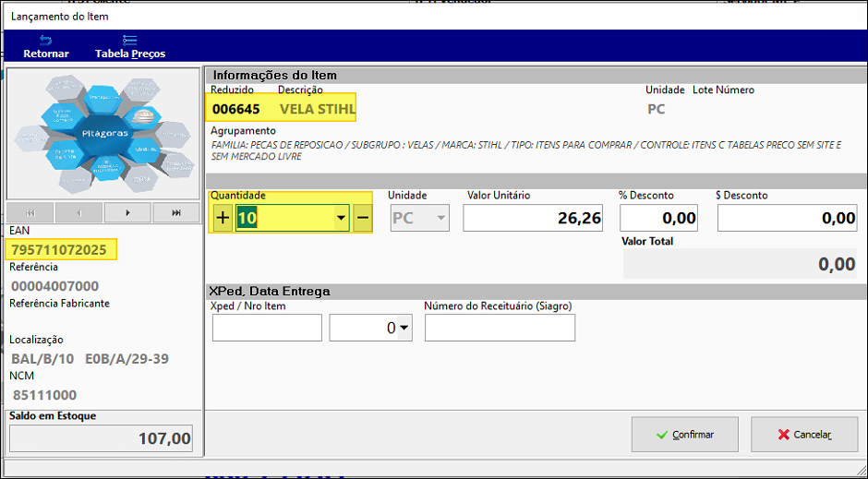Image resolution: width=868 pixels, height=479 pixels.
Task: Go to the first image with the first-record arrow
Action: pyautogui.click(x=30, y=212)
